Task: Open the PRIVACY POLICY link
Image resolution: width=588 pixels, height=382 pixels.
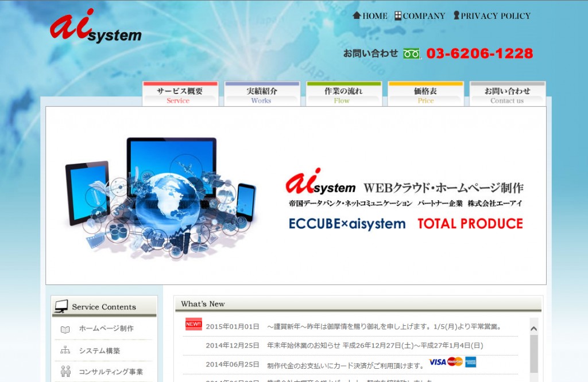Action: coord(492,15)
